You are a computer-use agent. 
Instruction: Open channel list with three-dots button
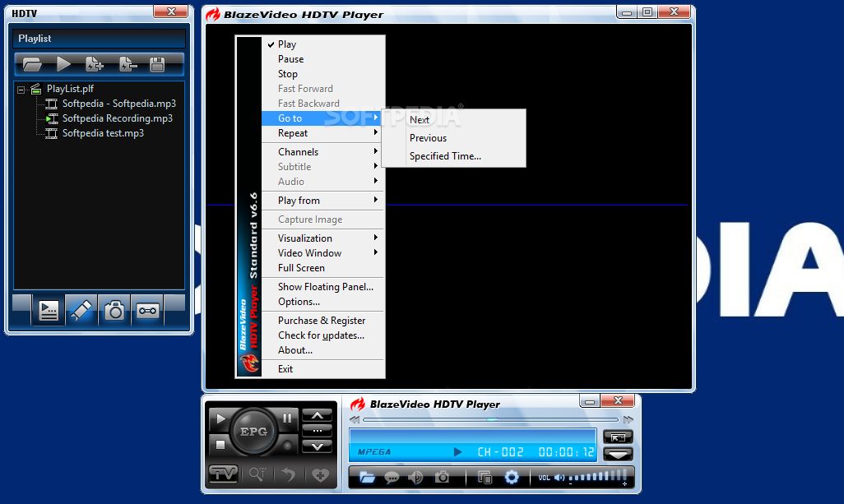point(318,431)
